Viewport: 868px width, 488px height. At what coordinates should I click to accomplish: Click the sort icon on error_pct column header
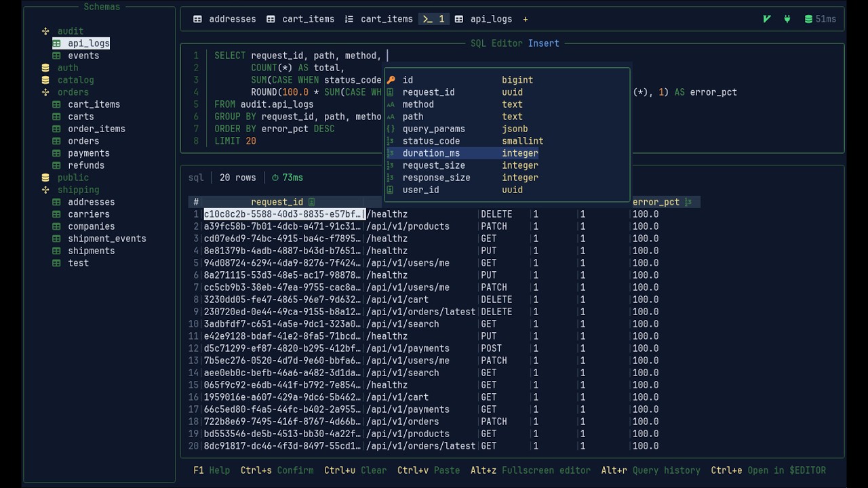(x=688, y=202)
